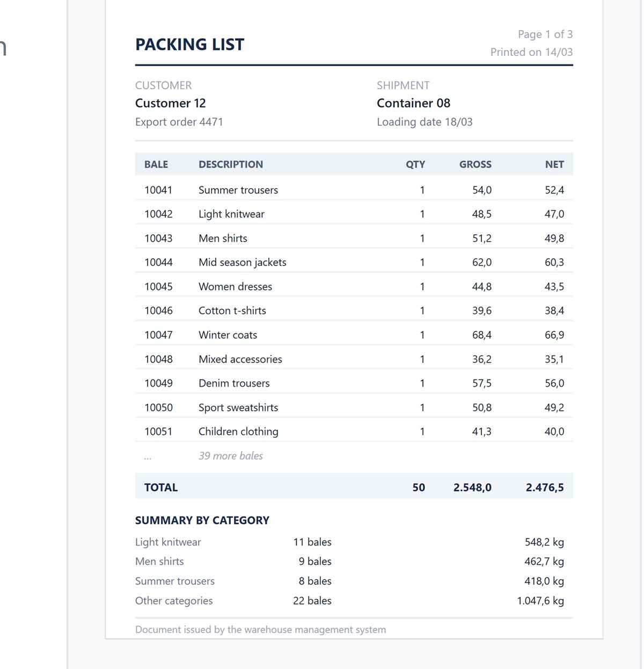Click the 'Sport sweatshirts' description
The height and width of the screenshot is (669, 644).
[x=238, y=408]
